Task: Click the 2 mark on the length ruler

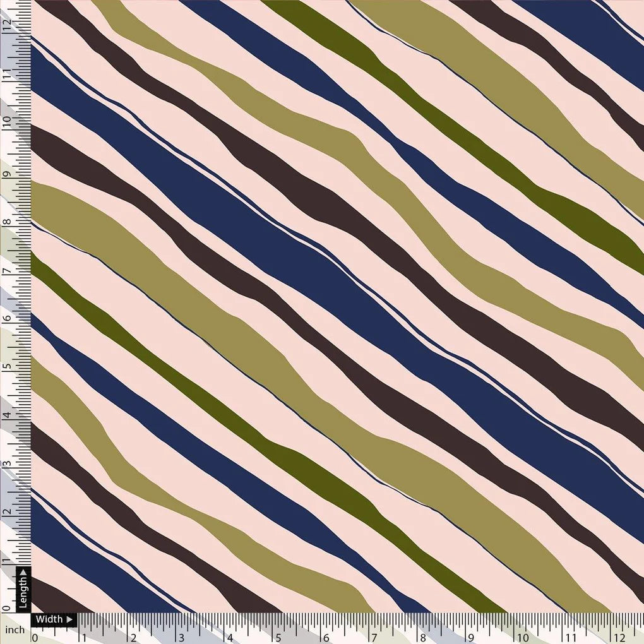Action: (8, 513)
